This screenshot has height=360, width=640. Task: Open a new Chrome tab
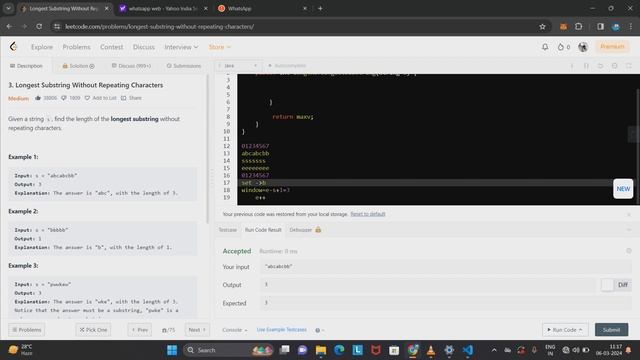tap(320, 8)
